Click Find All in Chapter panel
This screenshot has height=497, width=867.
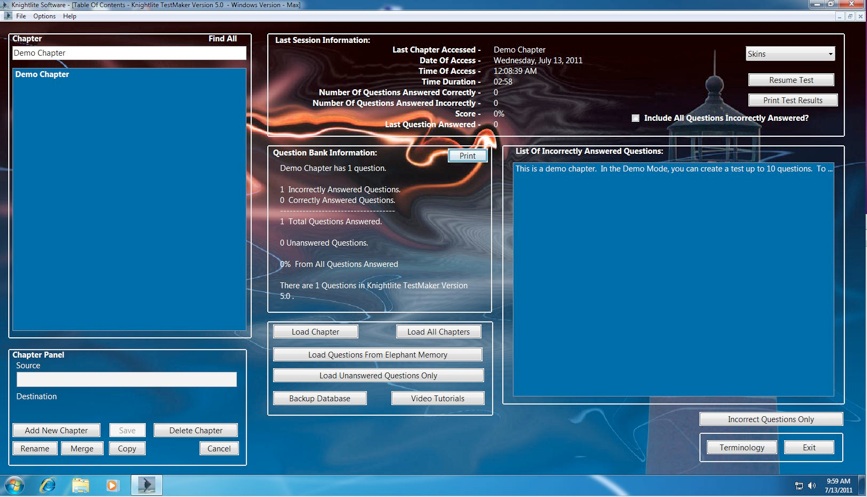(222, 39)
